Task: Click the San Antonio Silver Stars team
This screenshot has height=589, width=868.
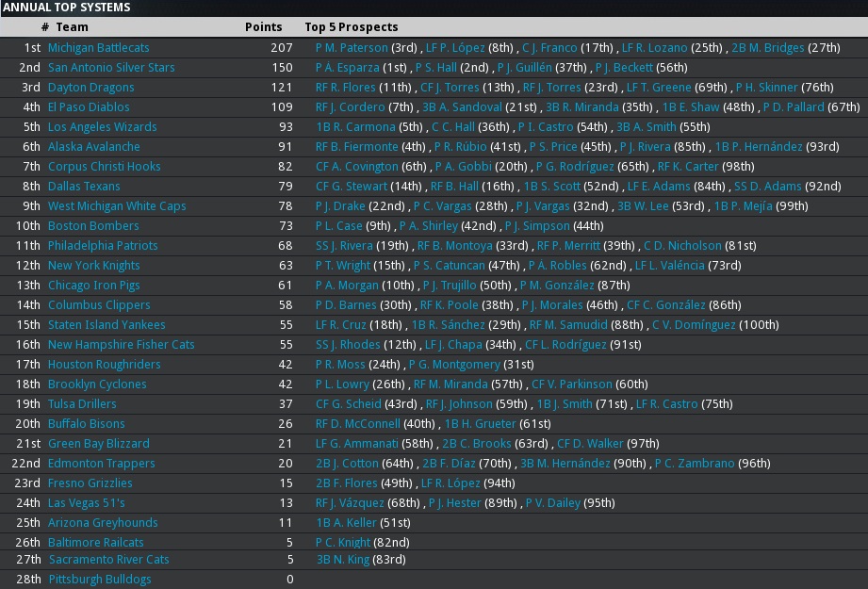Action: 110,67
